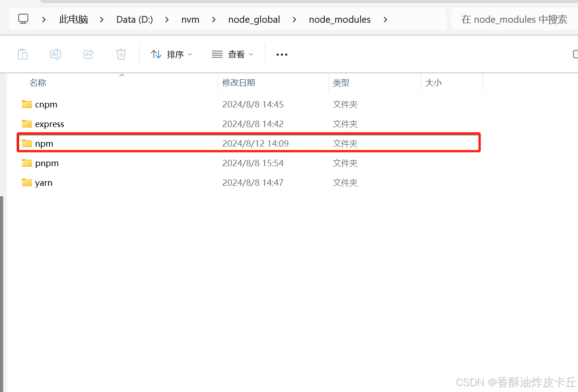Sort by the 名称 column header
Image resolution: width=578 pixels, height=392 pixels.
tap(38, 83)
